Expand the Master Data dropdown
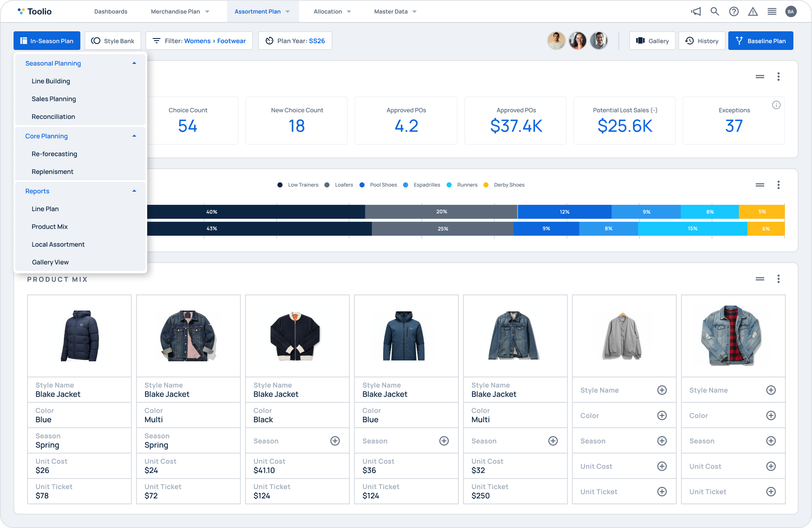This screenshot has width=812, height=528. click(x=395, y=11)
